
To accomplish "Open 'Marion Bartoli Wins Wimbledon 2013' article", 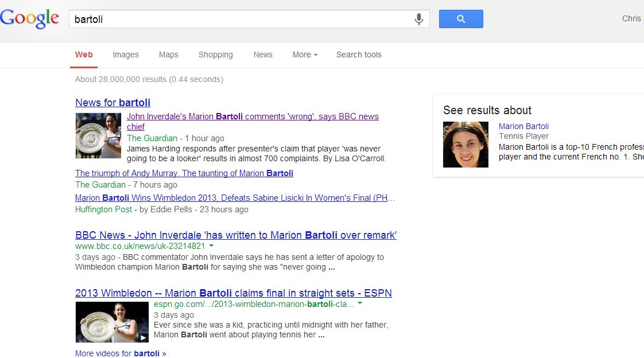I will 235,198.
